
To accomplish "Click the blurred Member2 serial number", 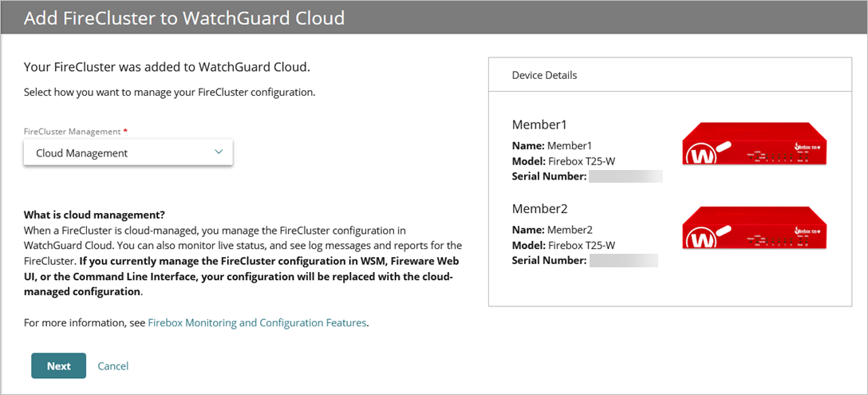I will (x=623, y=260).
